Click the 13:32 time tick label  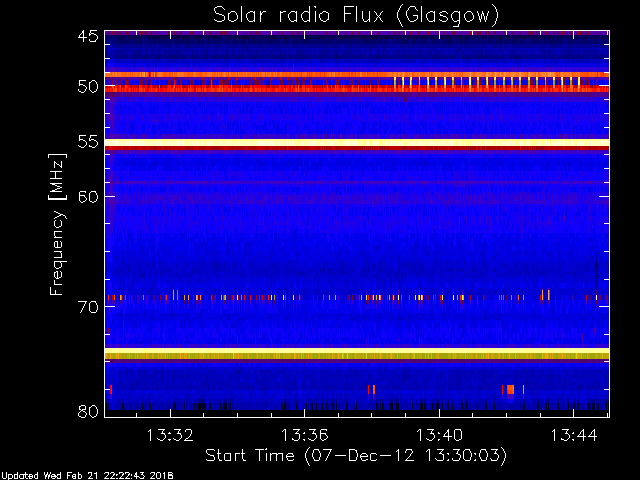170,436
